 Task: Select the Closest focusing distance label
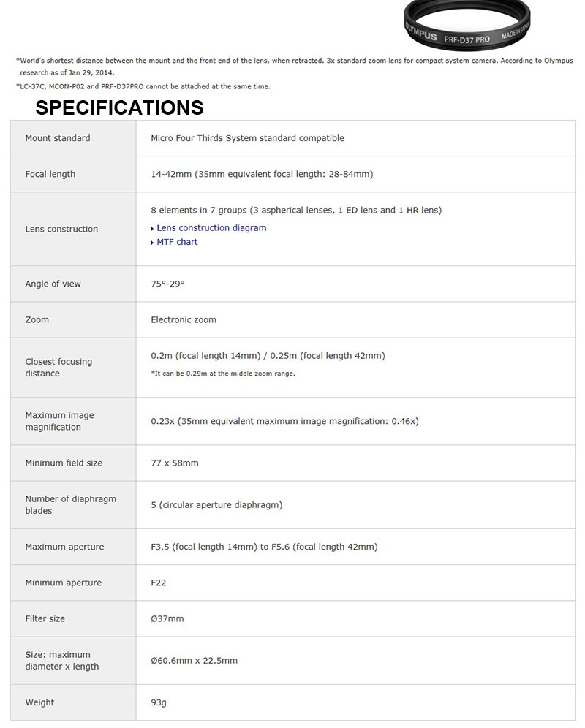58,368
